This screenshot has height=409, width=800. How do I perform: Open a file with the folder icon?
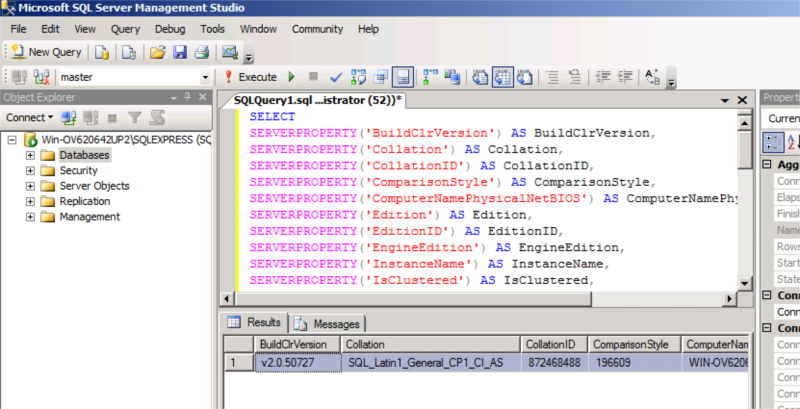pos(158,52)
